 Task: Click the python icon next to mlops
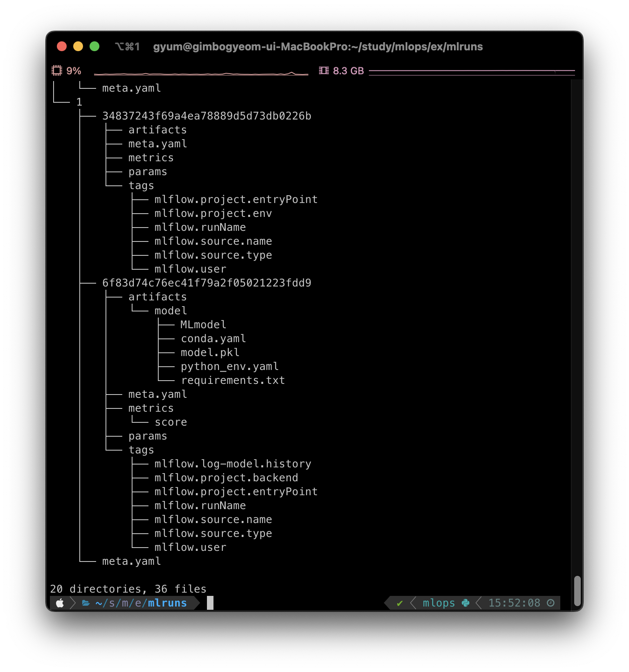click(465, 603)
